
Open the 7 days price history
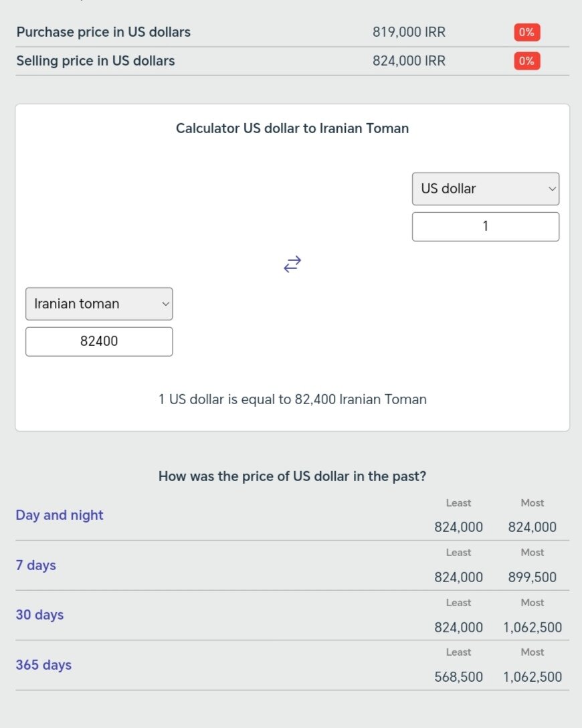point(36,565)
